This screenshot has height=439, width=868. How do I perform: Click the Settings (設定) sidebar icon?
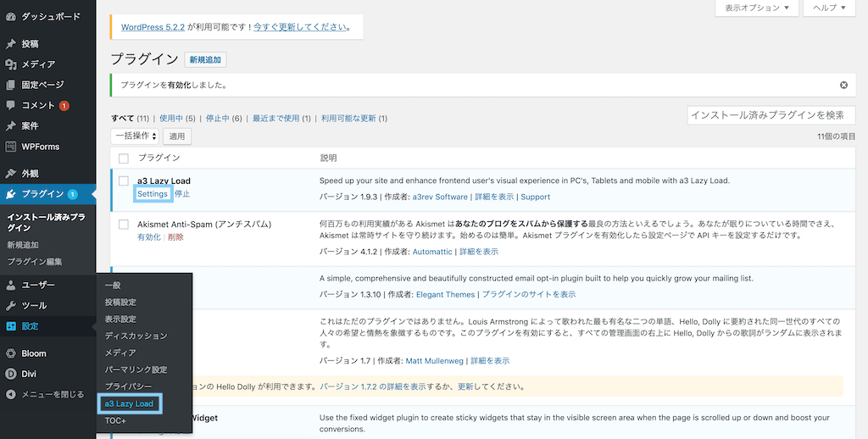[x=10, y=326]
